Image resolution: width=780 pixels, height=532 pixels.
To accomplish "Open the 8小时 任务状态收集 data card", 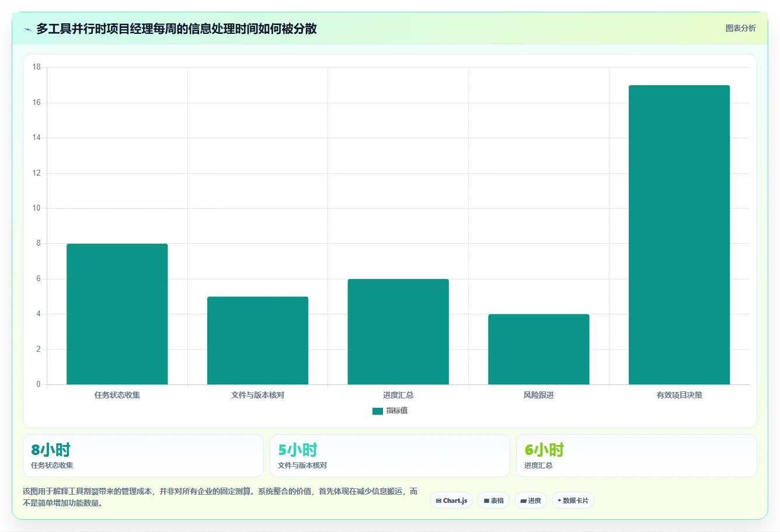I will (x=143, y=456).
